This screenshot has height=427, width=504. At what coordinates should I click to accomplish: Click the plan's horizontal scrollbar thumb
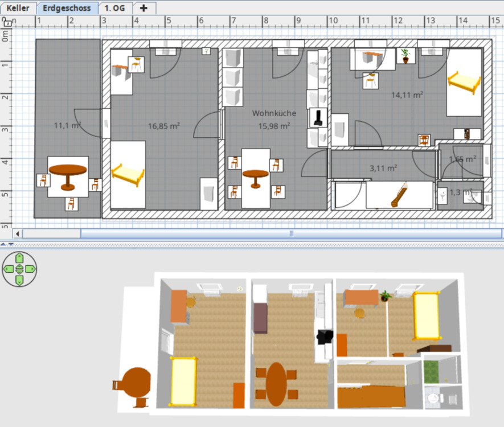pos(291,233)
